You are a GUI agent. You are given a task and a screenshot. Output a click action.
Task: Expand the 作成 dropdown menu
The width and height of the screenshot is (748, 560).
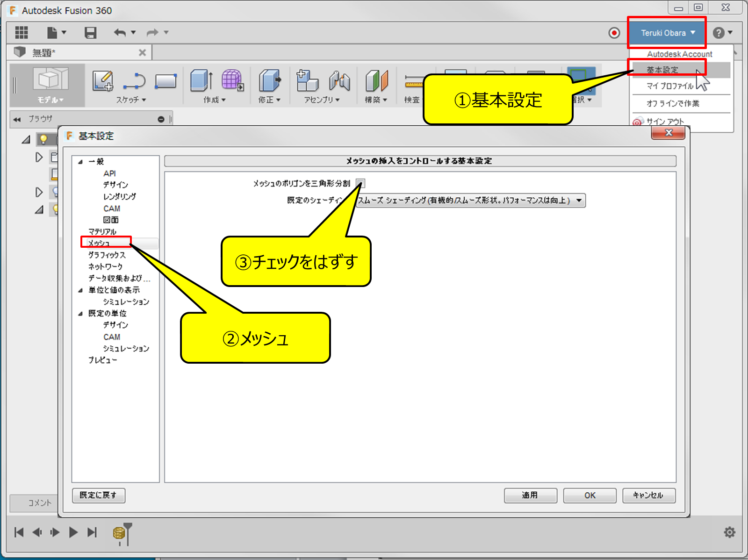coord(215,100)
